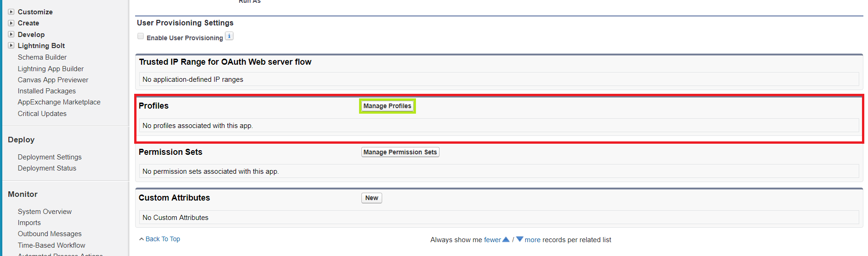Expand the Lightning Bolt section arrow
Viewport: 868px width, 256px height.
tap(11, 46)
